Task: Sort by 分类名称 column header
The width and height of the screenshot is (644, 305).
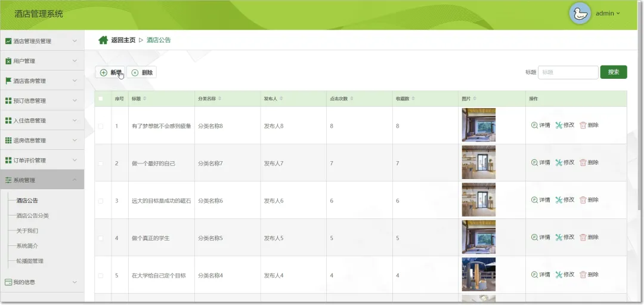Action: 210,98
